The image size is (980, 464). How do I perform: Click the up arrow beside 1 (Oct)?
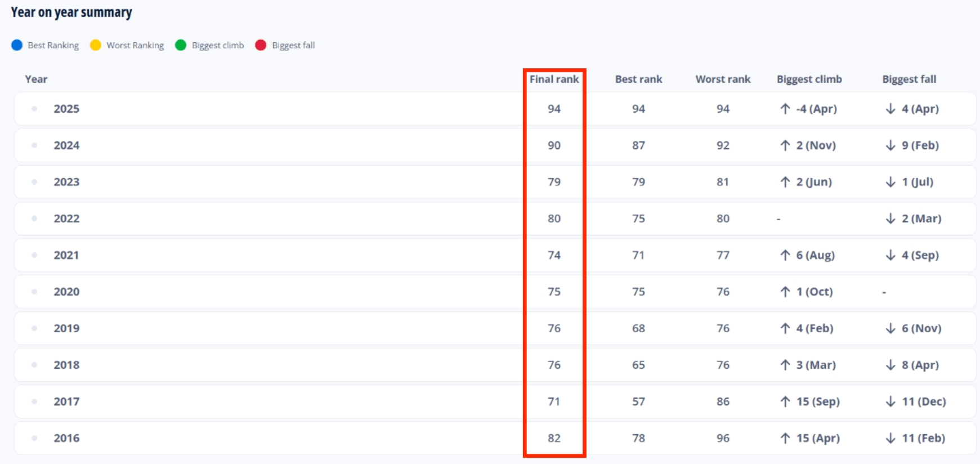click(x=785, y=292)
